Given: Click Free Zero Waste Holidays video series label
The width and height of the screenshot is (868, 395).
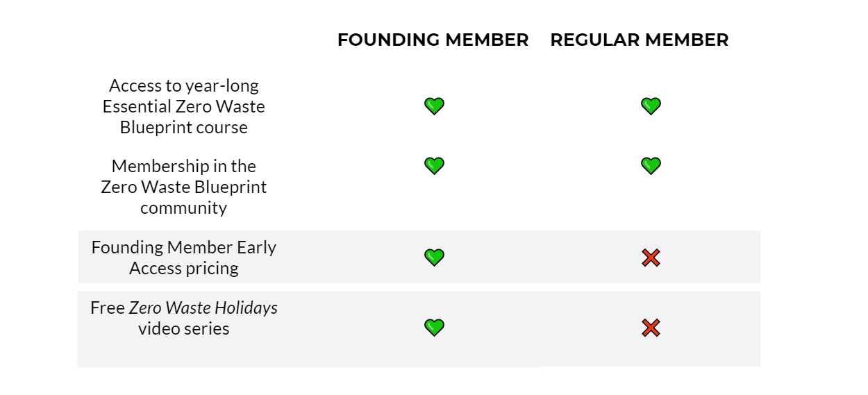Looking at the screenshot, I should (x=184, y=318).
